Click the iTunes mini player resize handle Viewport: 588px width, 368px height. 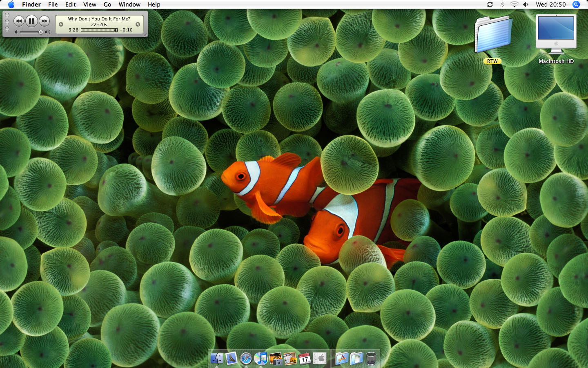click(145, 35)
